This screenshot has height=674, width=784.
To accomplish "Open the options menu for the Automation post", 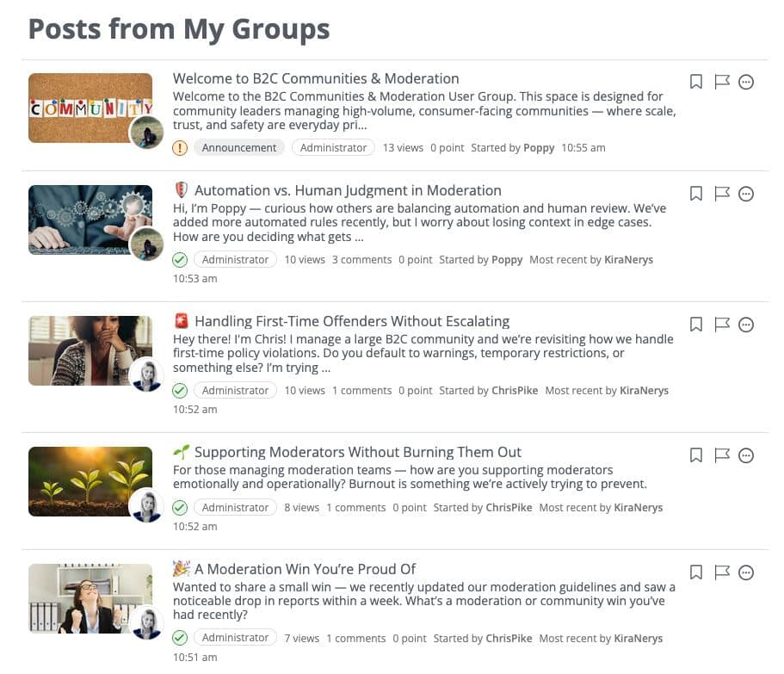I will (x=746, y=194).
